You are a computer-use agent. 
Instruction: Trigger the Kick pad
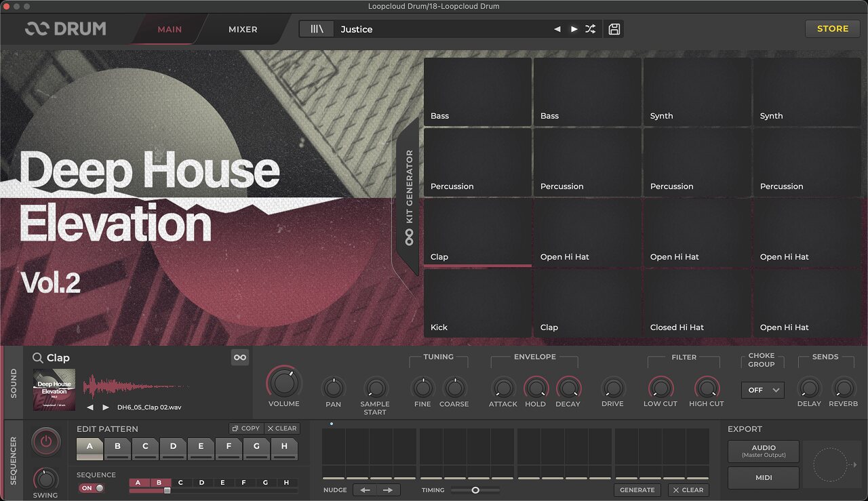click(478, 303)
